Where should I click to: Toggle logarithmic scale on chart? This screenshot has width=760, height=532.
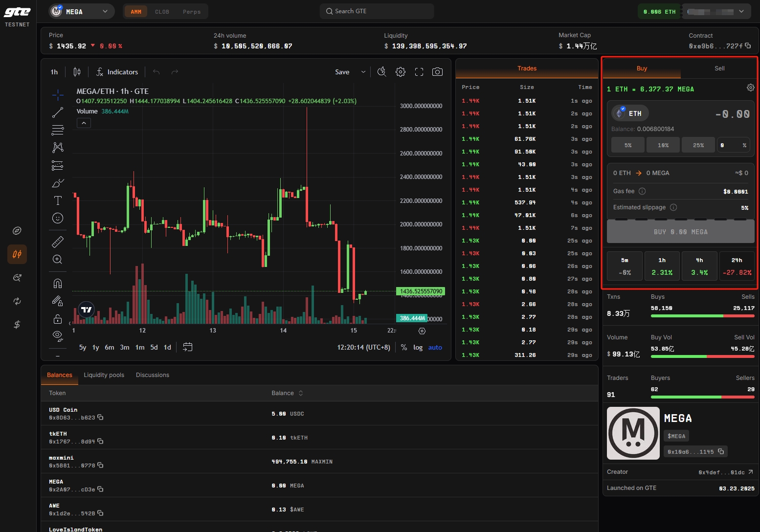click(x=418, y=347)
